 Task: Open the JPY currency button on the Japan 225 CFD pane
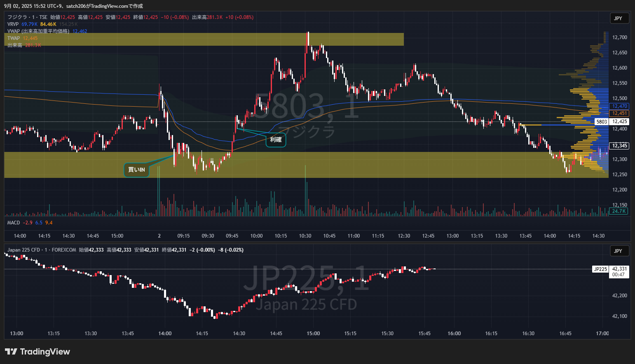[x=619, y=251]
